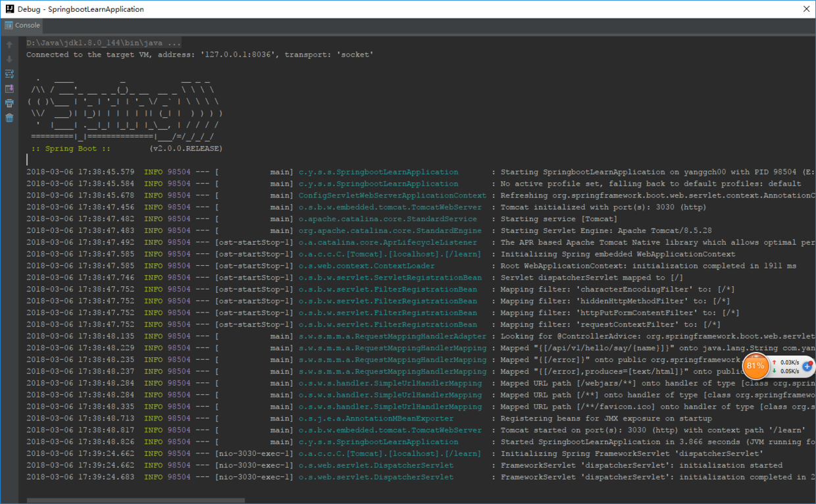Click the RequestMappingHandlerAdapter logger name
The height and width of the screenshot is (504, 816).
pyautogui.click(x=393, y=336)
